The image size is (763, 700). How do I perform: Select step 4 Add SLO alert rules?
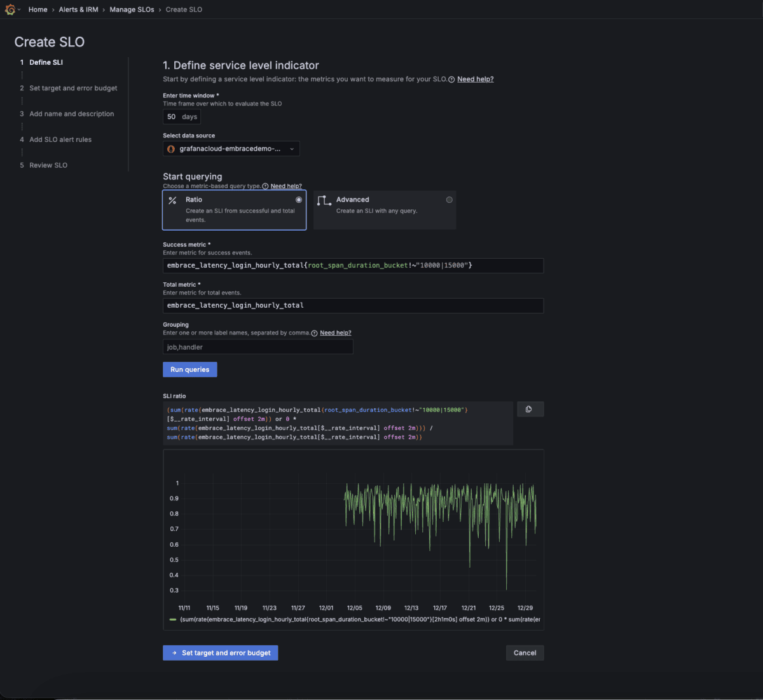click(x=60, y=139)
